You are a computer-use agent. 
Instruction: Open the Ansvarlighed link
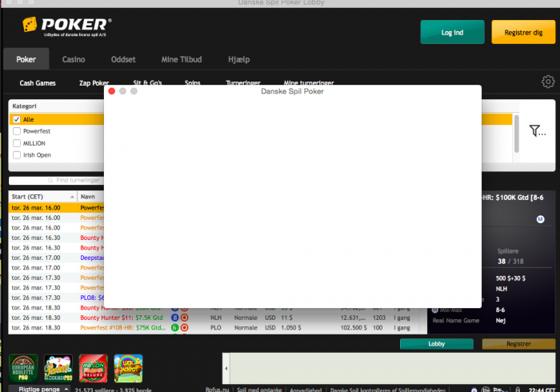[306, 390]
